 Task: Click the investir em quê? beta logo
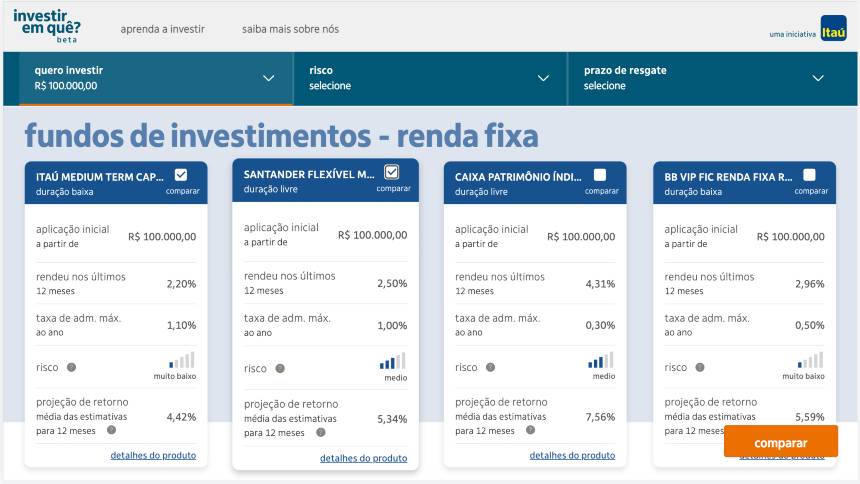click(47, 26)
